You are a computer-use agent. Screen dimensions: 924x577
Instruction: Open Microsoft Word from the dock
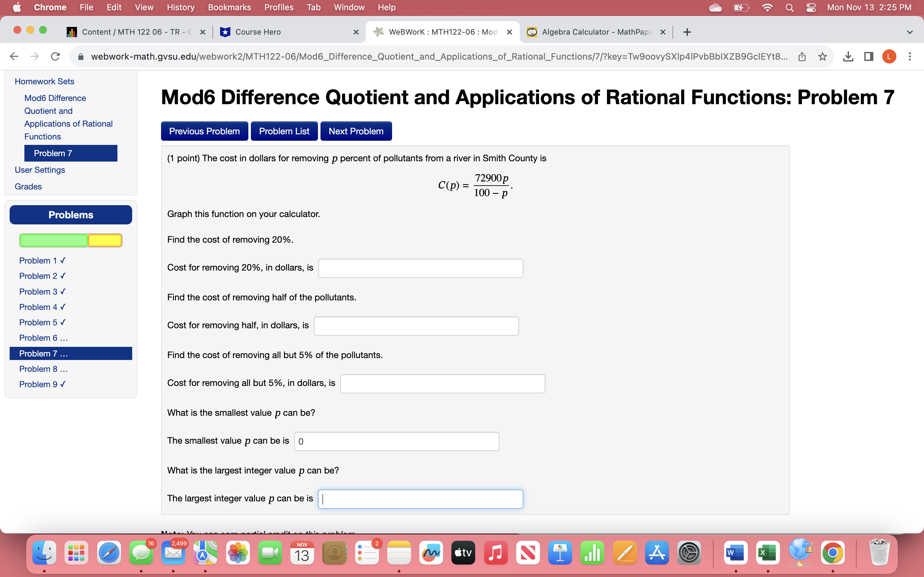[x=735, y=553]
